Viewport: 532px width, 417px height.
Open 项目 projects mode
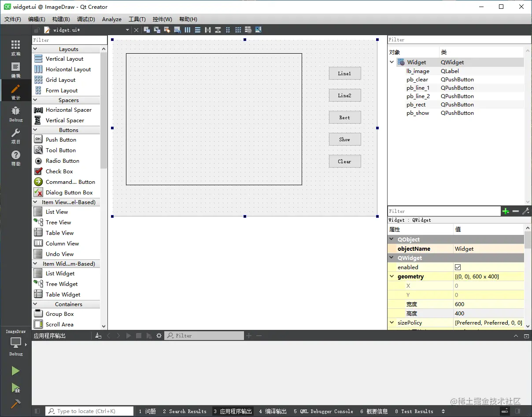15,135
